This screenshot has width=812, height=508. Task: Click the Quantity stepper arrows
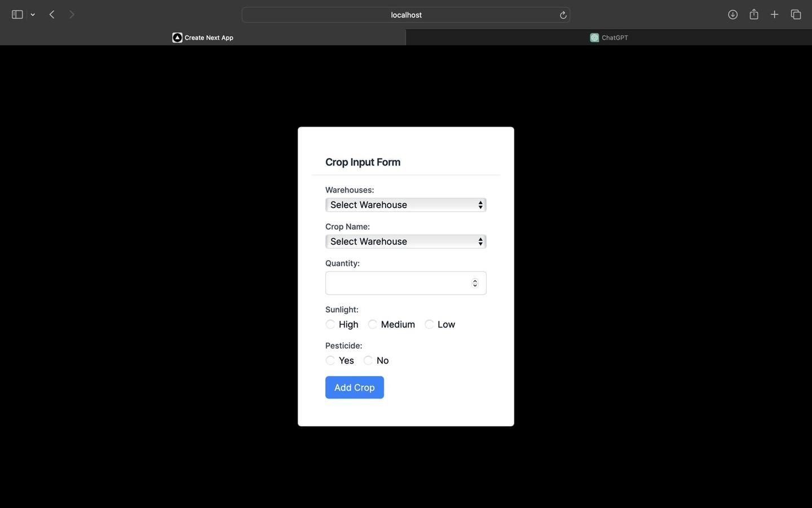point(475,283)
